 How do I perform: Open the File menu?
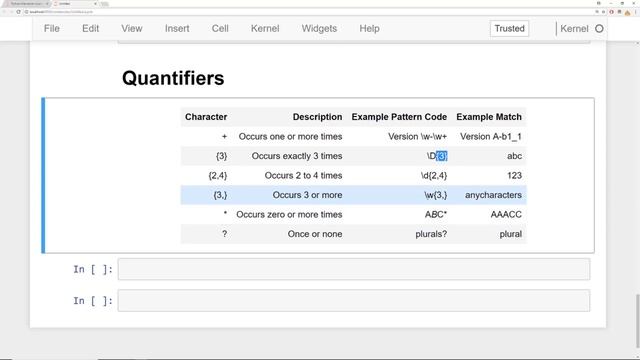coord(52,29)
